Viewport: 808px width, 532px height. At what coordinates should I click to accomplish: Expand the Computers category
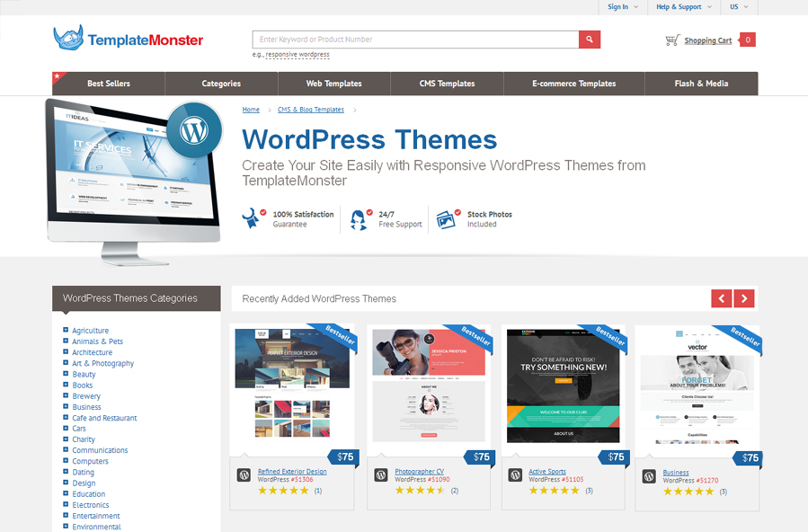pyautogui.click(x=66, y=460)
